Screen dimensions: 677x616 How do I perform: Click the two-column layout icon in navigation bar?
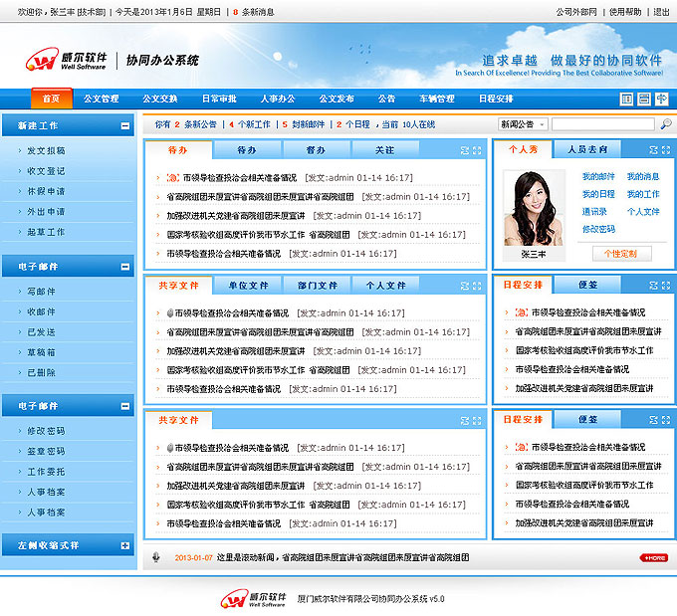626,100
